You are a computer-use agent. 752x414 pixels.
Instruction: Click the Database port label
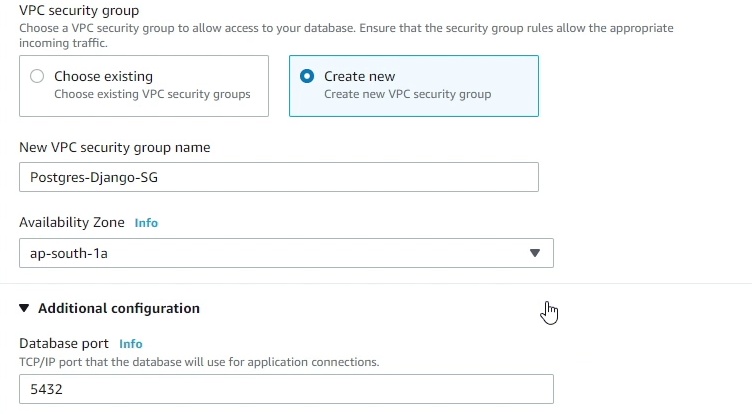[65, 344]
